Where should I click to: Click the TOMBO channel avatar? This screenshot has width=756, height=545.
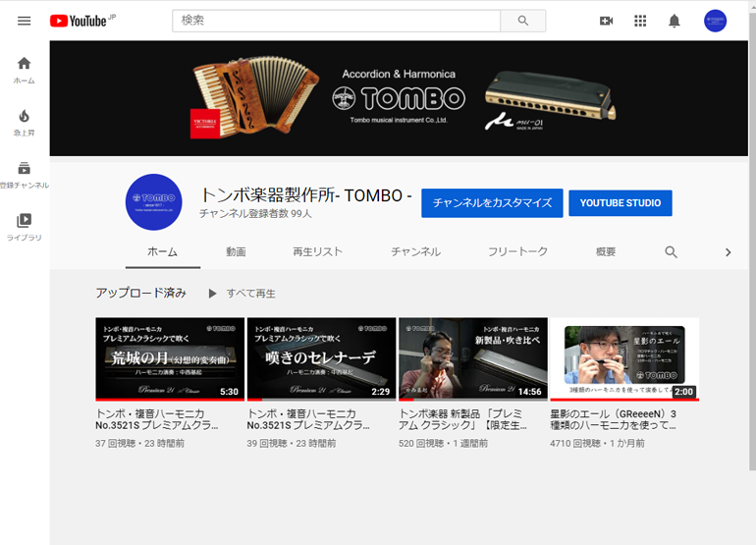click(154, 202)
